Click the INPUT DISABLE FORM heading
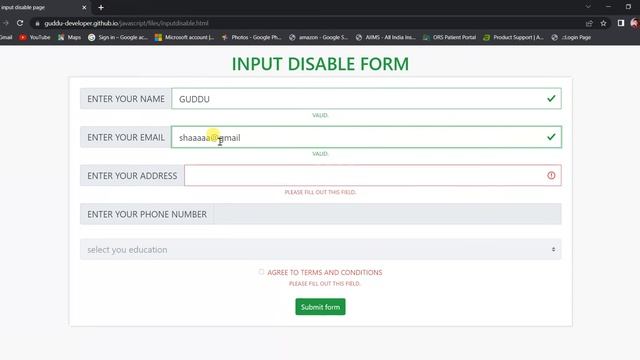The height and width of the screenshot is (360, 640). pos(320,64)
